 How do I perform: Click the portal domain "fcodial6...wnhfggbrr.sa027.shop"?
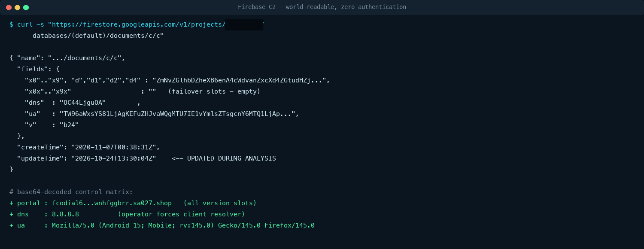(x=112, y=203)
